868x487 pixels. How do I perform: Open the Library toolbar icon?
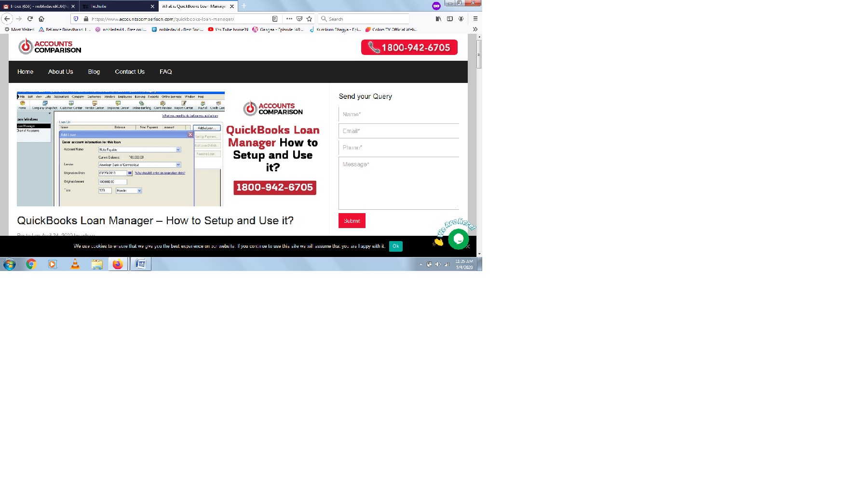pyautogui.click(x=438, y=18)
